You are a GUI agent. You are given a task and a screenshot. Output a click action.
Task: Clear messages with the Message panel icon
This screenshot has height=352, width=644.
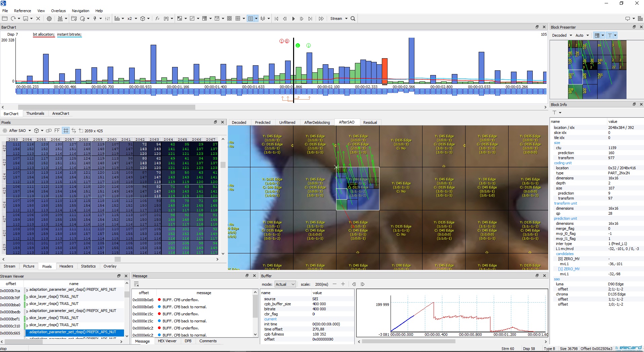136,284
